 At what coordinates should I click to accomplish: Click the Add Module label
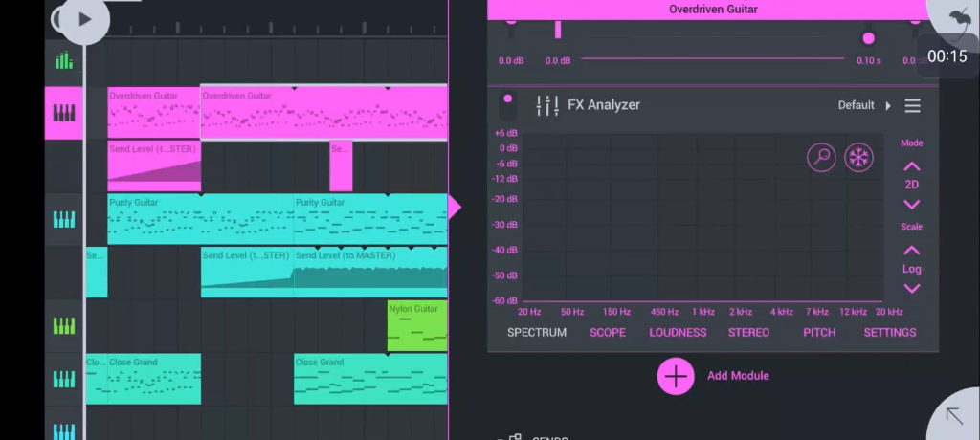coord(738,376)
